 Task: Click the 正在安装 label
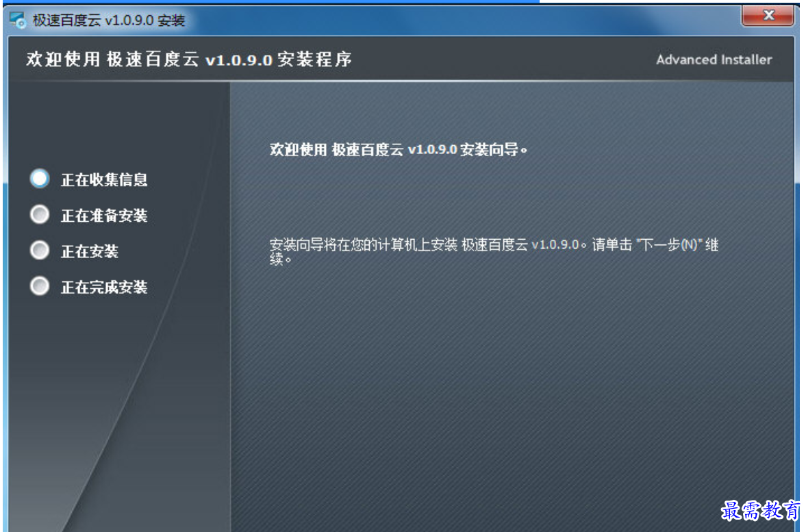coord(90,251)
